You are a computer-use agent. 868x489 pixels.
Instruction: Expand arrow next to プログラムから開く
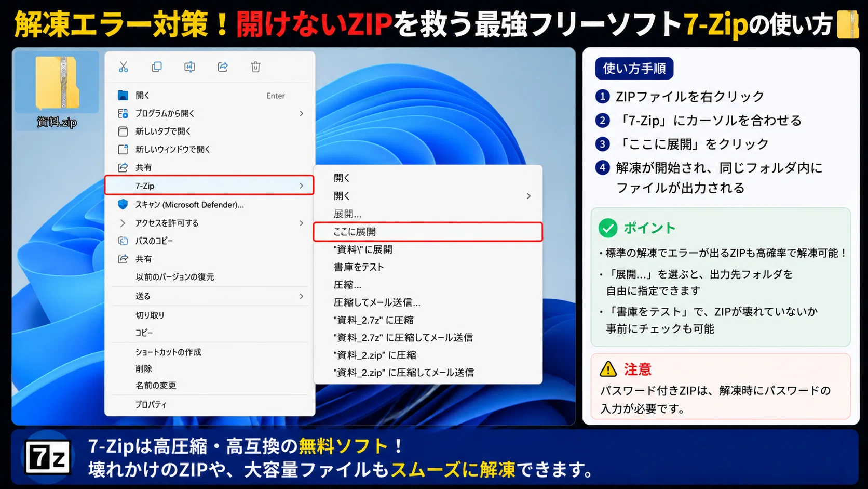tap(302, 113)
